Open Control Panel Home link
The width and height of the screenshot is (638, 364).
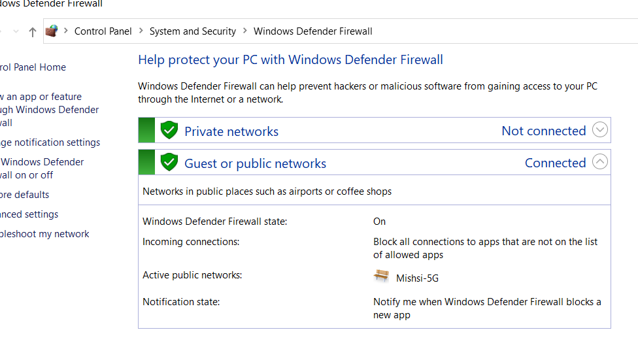pos(33,67)
